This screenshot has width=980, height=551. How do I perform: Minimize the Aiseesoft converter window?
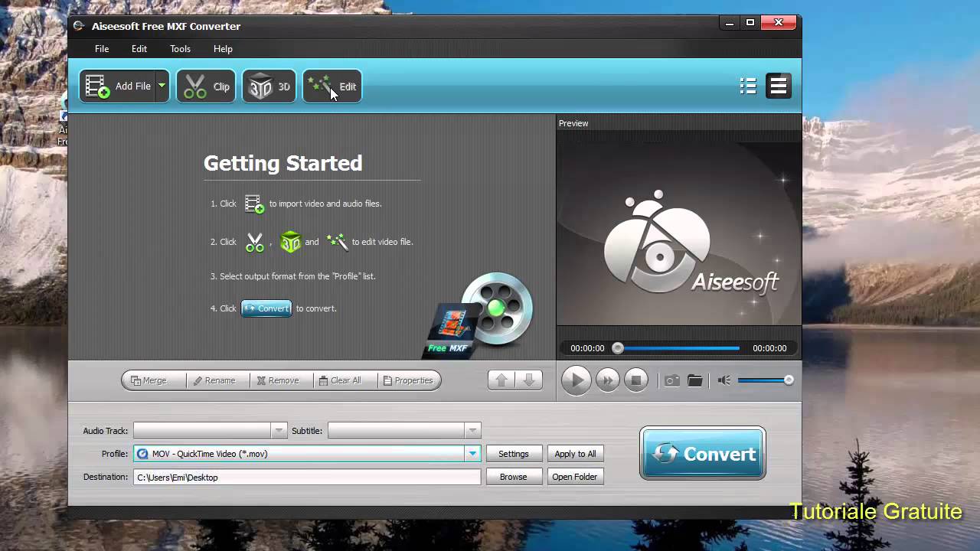[731, 23]
